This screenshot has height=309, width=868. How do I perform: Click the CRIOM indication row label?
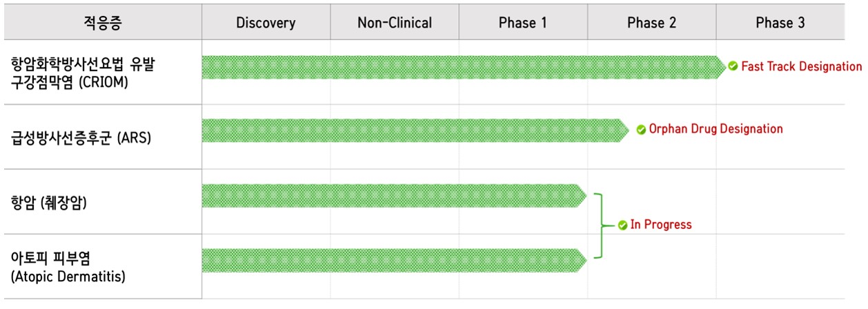pos(83,72)
